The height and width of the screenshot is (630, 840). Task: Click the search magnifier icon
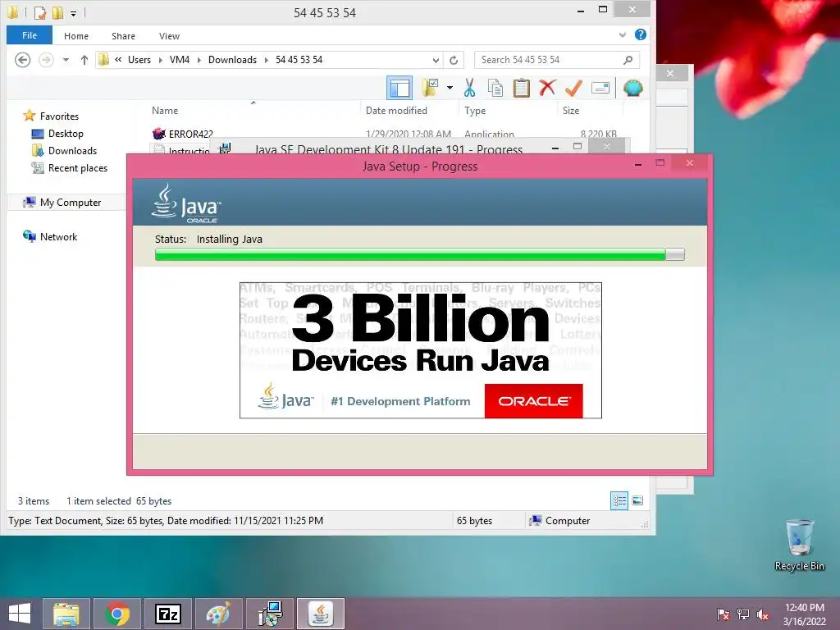(628, 59)
